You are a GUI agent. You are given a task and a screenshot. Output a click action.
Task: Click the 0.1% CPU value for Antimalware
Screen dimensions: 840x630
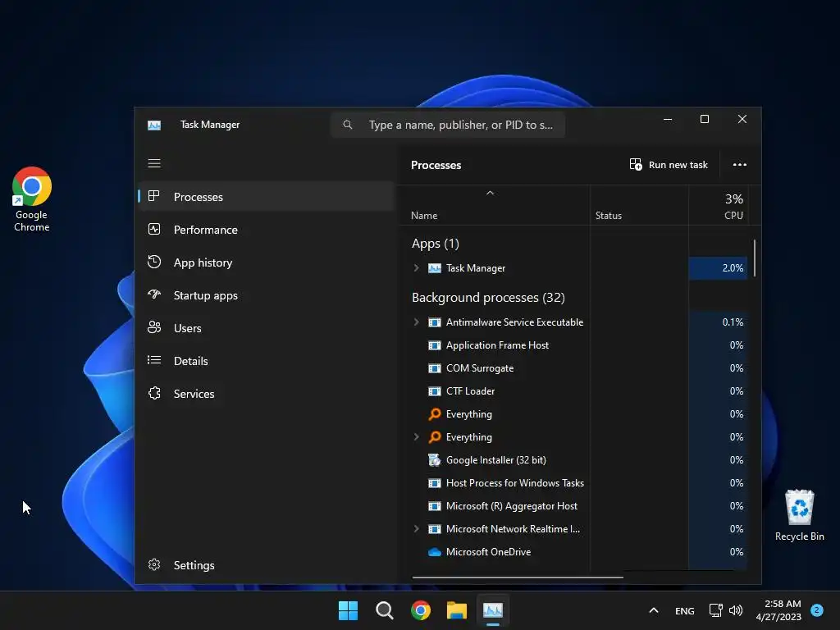[733, 322]
